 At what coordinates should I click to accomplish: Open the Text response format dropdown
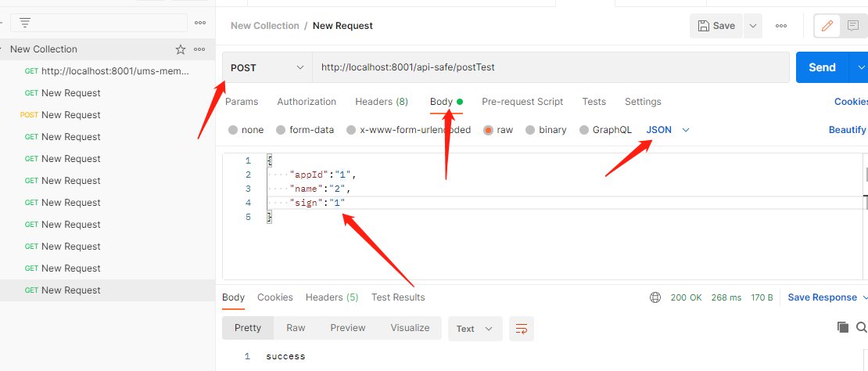coord(475,329)
